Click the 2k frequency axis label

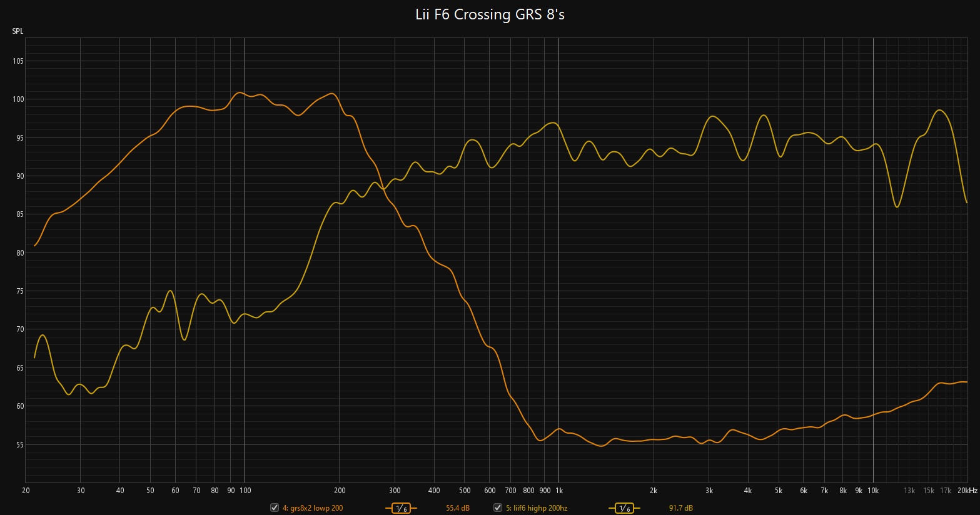(x=654, y=491)
